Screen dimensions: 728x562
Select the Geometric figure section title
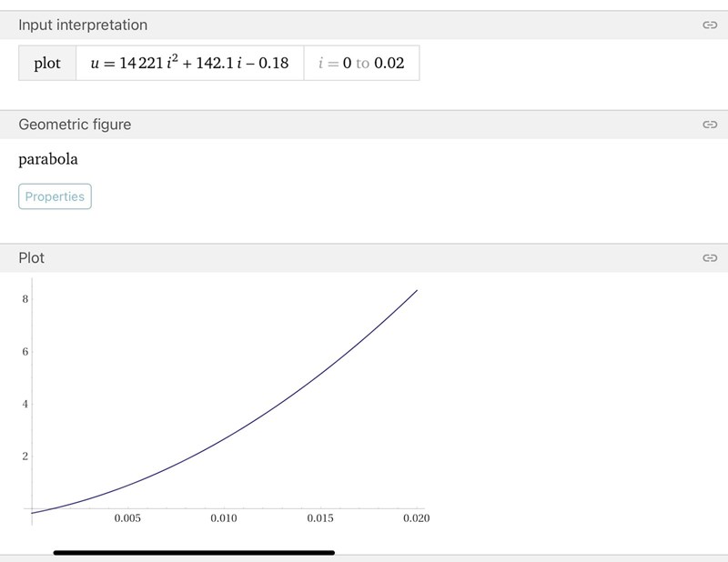pos(75,125)
